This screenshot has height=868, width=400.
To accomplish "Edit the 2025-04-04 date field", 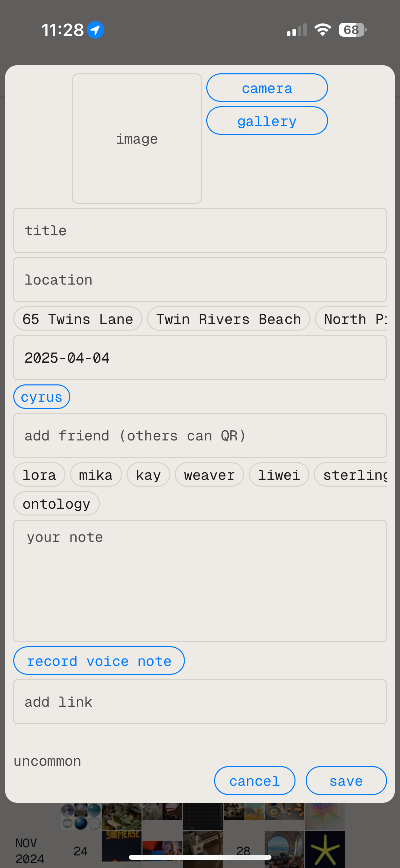I will (200, 358).
